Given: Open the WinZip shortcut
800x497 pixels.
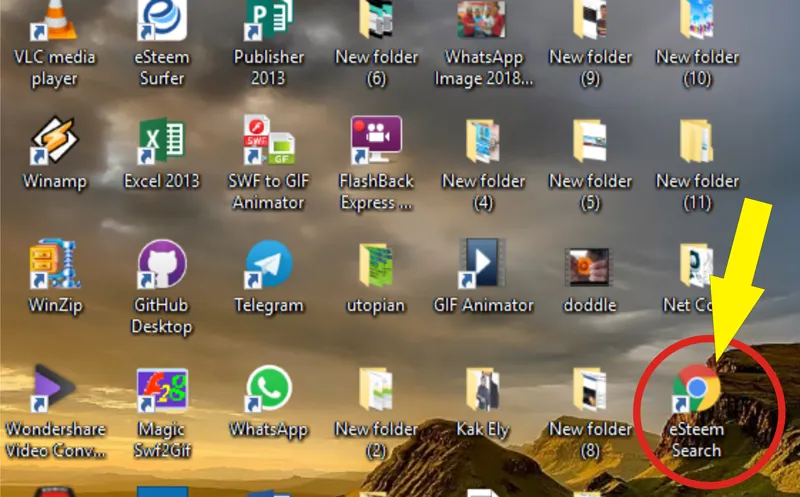Looking at the screenshot, I should 55,264.
